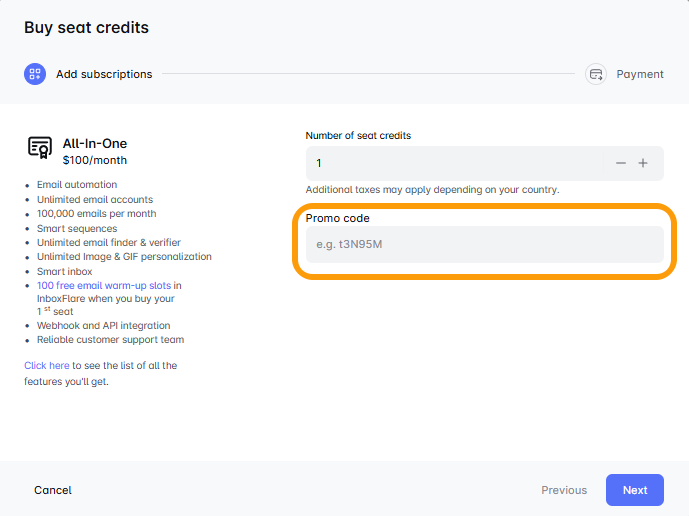This screenshot has height=516, width=689.
Task: Click the Add subscriptions step icon
Action: click(35, 74)
